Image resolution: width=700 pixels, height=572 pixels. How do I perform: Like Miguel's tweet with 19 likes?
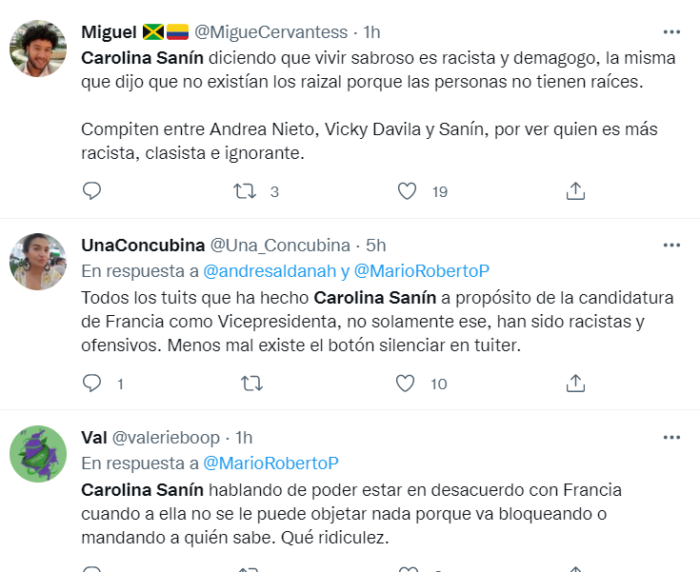[407, 190]
